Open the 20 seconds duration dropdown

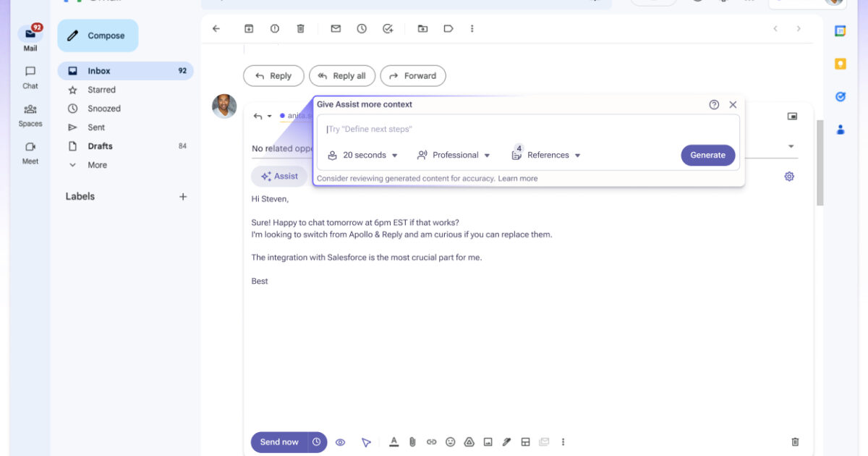pos(363,155)
